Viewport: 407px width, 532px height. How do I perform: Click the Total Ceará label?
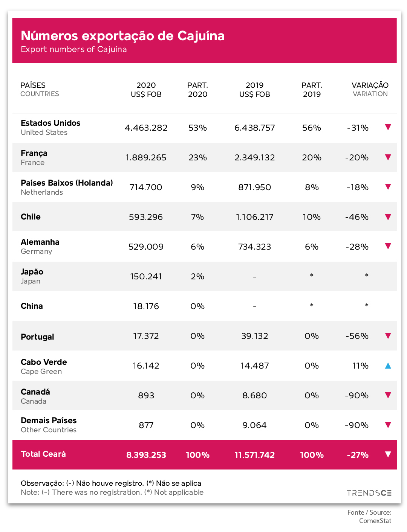pyautogui.click(x=43, y=454)
